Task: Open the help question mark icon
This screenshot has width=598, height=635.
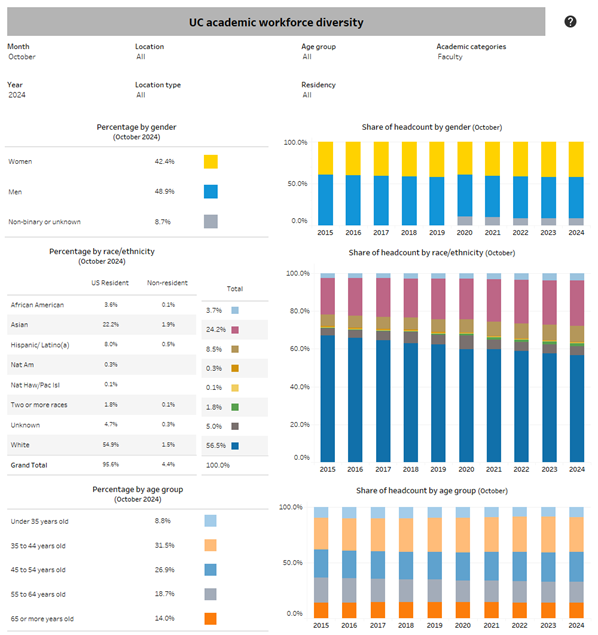Action: coord(570,21)
